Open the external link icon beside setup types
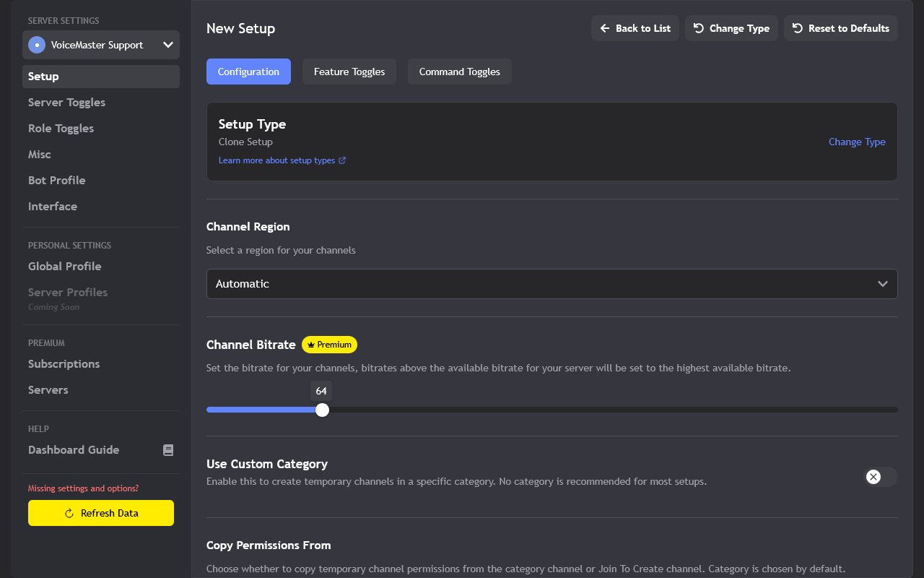 point(343,160)
